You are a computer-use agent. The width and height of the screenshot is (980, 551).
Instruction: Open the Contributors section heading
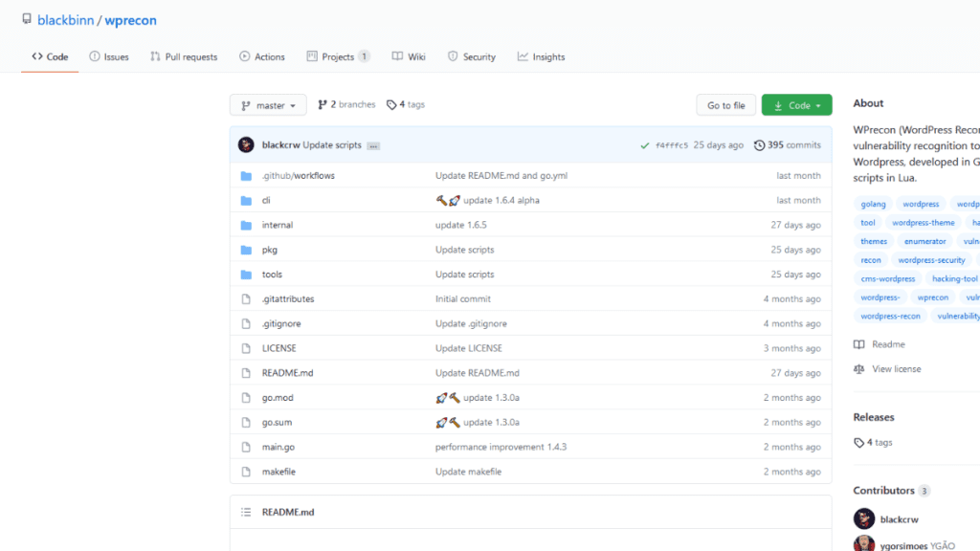[883, 491]
